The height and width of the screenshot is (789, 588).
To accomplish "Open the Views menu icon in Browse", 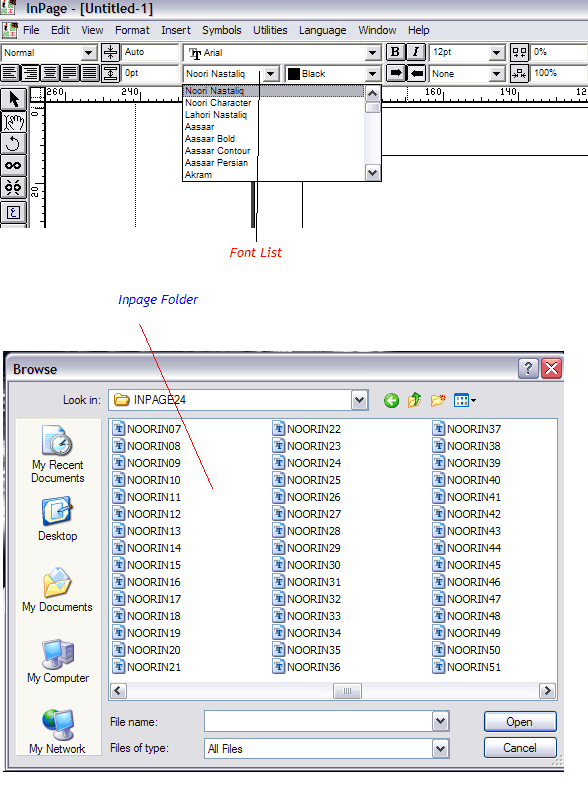I will [x=465, y=401].
